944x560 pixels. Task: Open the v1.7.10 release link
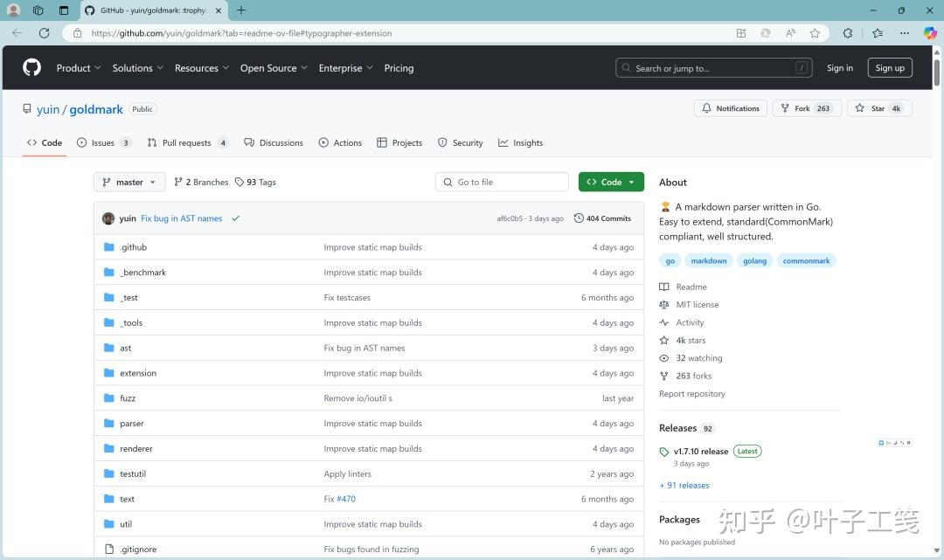click(701, 451)
